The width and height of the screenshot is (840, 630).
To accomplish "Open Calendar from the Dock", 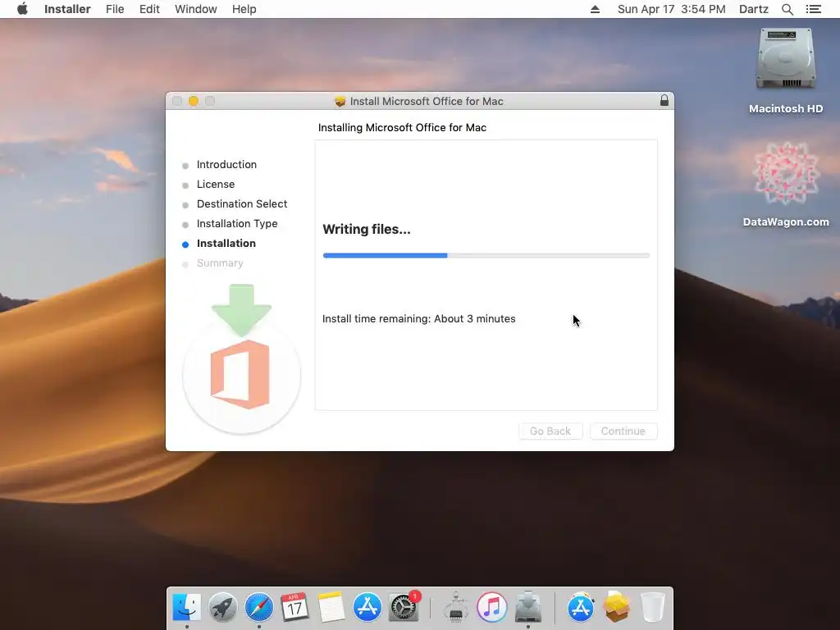I will [294, 607].
